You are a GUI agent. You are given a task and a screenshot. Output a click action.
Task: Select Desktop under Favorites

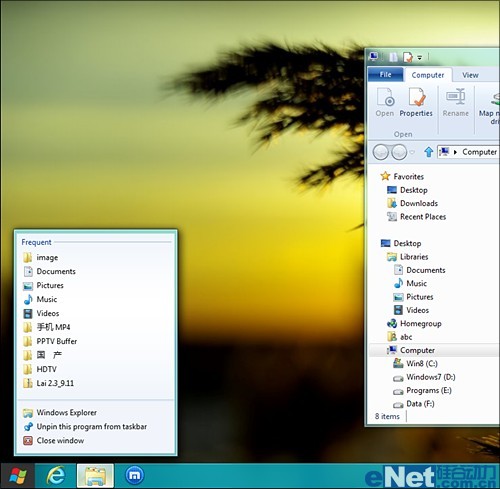[x=407, y=190]
